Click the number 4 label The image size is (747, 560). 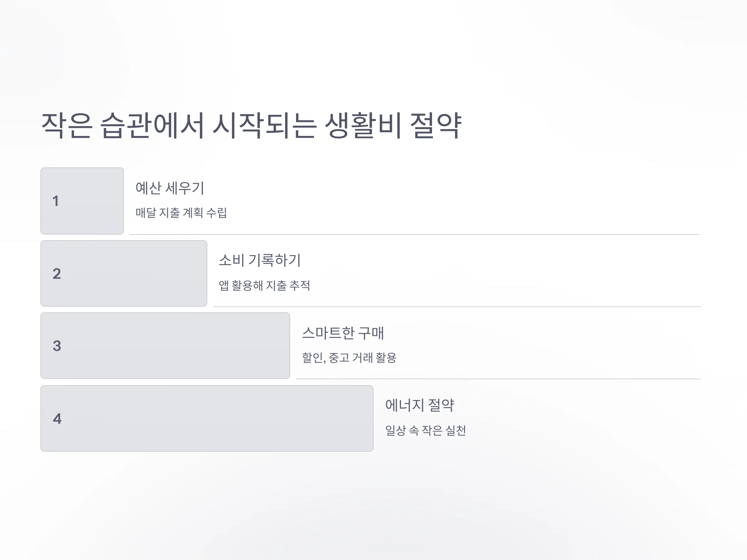click(x=57, y=419)
